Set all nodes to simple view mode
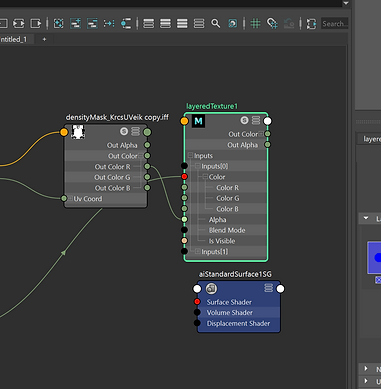The image size is (381, 389). [x=148, y=24]
